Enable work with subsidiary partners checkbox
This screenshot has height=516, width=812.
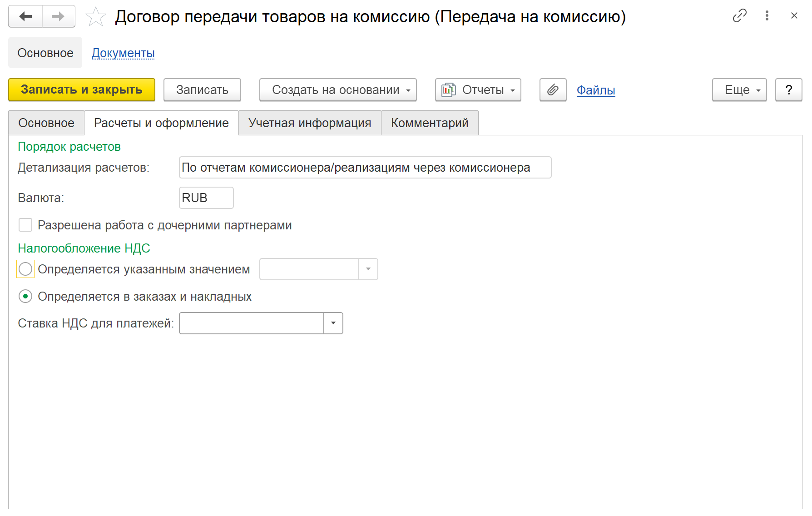(x=25, y=225)
